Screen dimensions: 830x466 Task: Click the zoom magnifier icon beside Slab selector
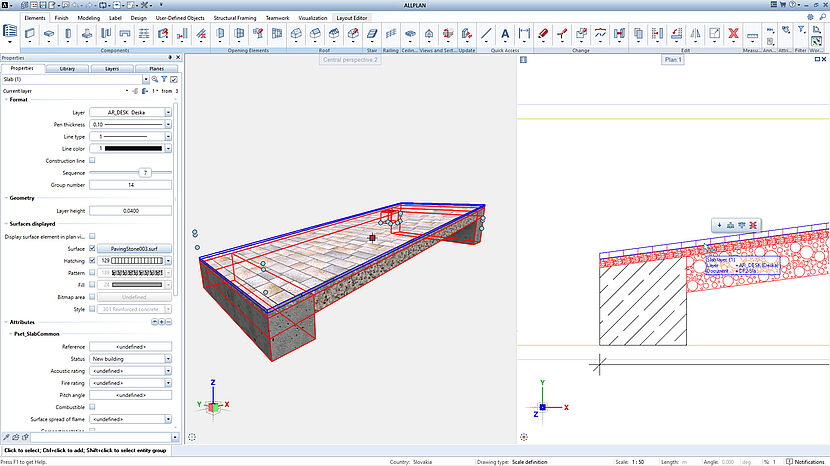tap(153, 79)
